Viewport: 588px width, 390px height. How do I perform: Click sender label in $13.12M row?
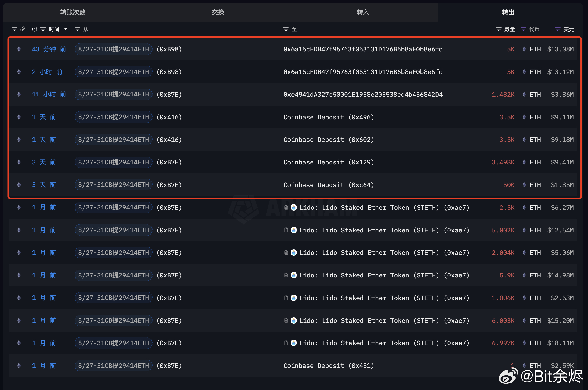[x=114, y=72]
